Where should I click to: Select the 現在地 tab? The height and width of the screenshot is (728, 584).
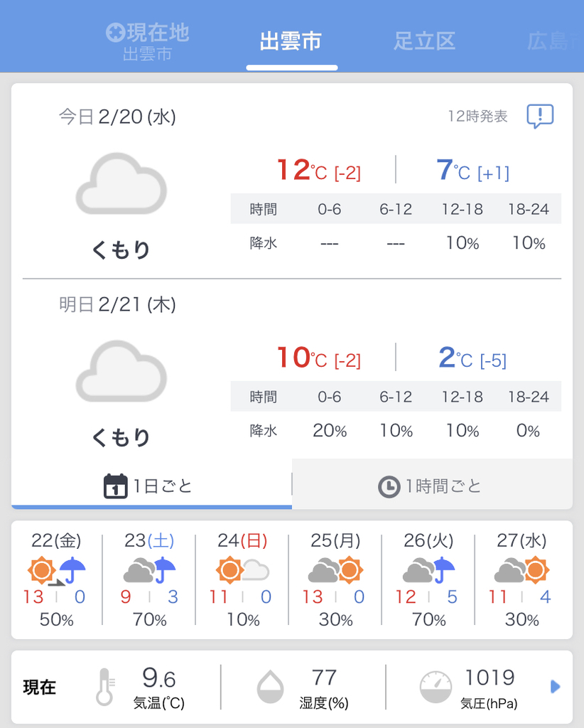pyautogui.click(x=148, y=42)
